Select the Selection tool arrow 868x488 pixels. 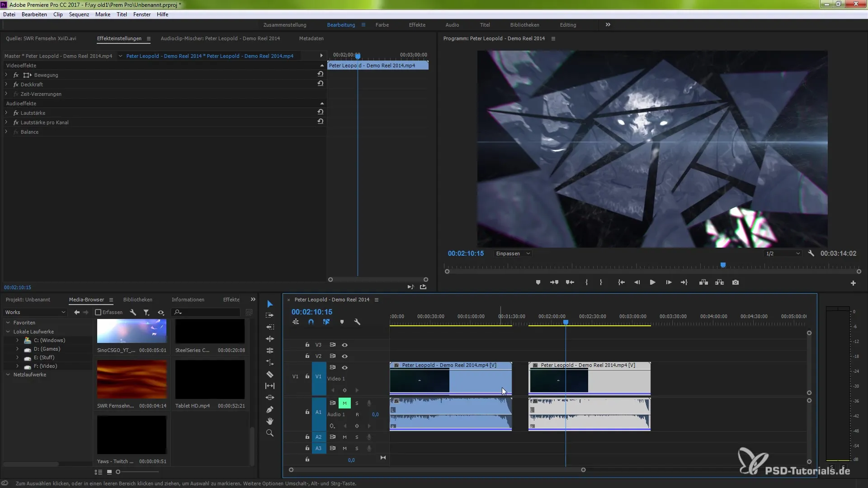(x=270, y=304)
